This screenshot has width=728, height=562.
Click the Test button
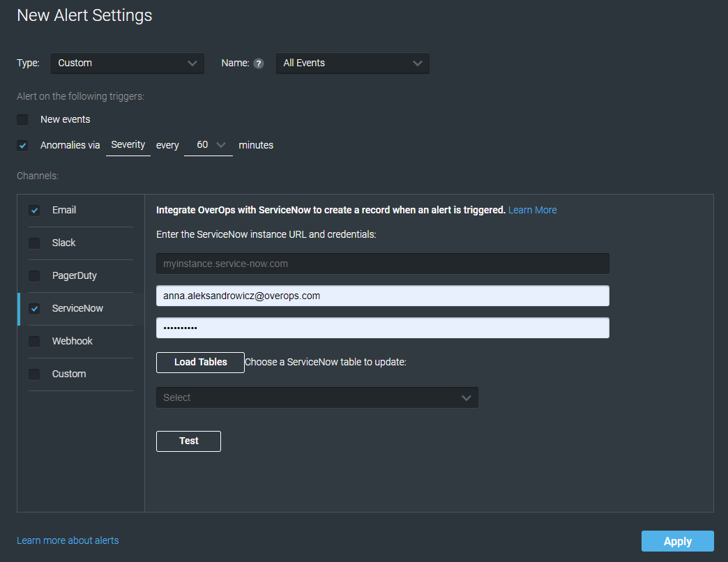188,441
